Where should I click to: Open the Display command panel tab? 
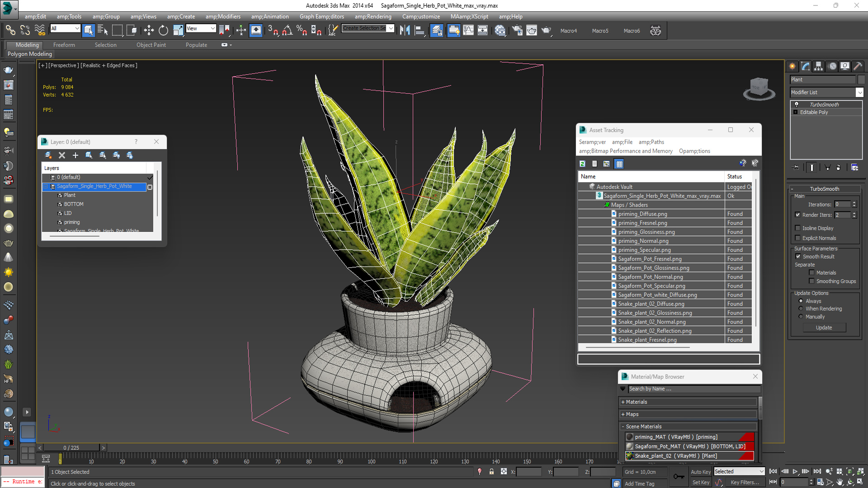point(844,66)
